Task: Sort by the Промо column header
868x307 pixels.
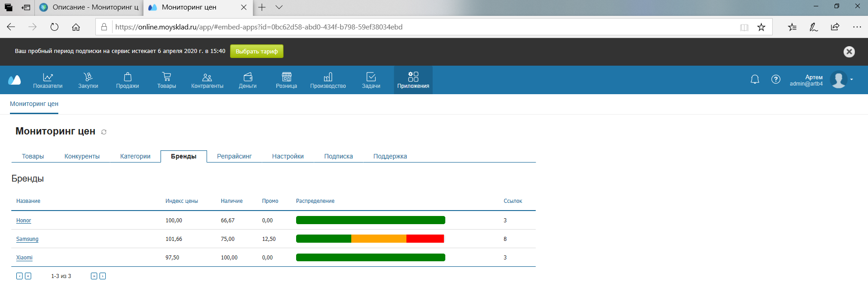Action: coord(270,201)
